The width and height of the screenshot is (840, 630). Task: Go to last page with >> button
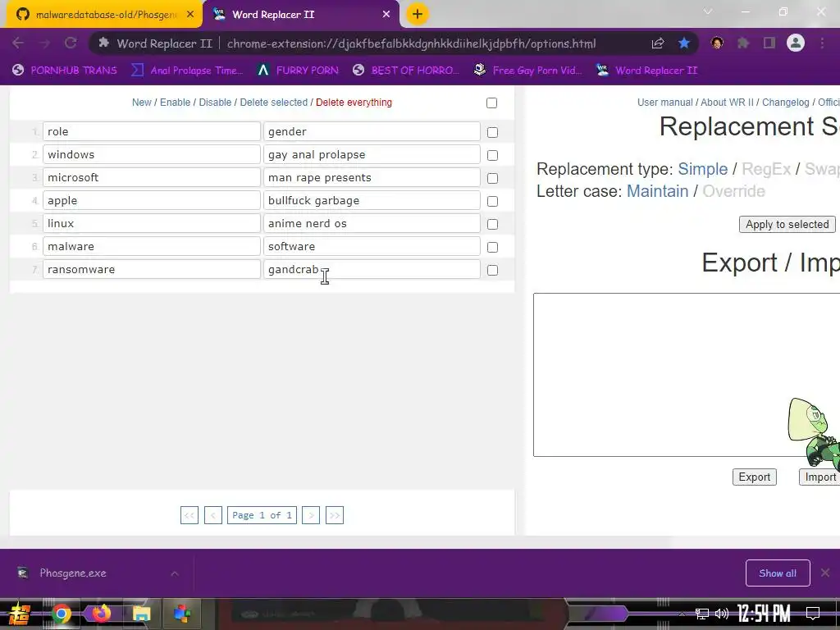335,515
